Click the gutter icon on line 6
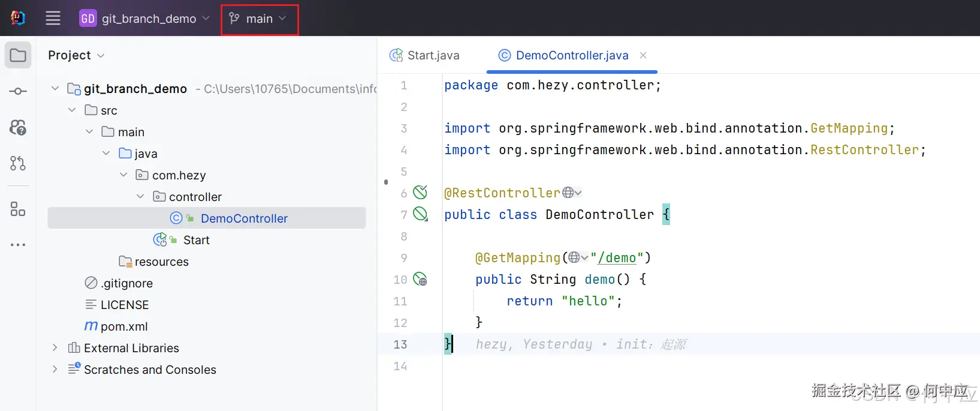The image size is (980, 411). pyautogui.click(x=421, y=193)
